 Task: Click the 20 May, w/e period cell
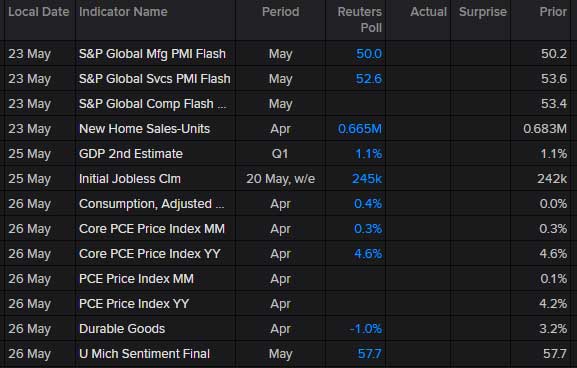pos(280,179)
